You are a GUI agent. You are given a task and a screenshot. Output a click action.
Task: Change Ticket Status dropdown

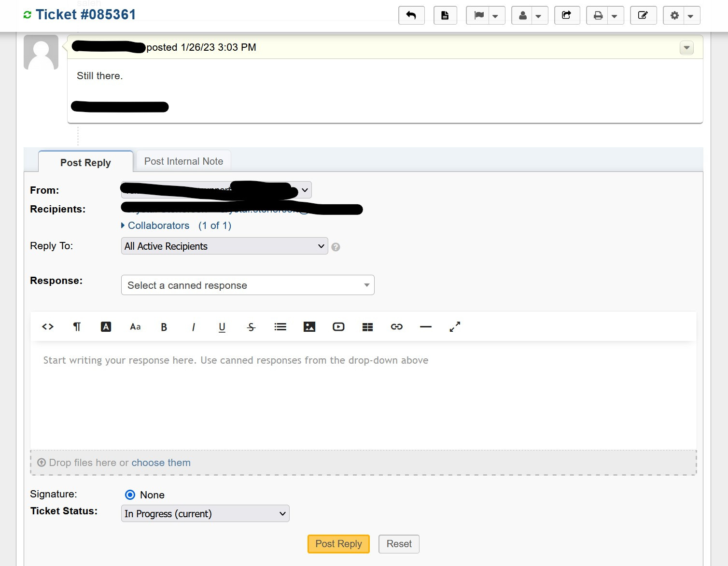click(x=205, y=514)
